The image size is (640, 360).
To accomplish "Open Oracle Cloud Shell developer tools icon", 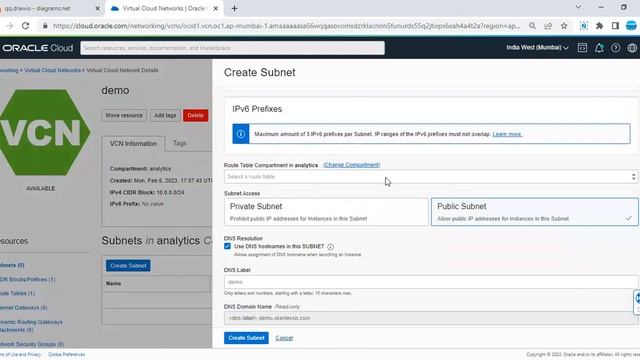I will click(582, 48).
